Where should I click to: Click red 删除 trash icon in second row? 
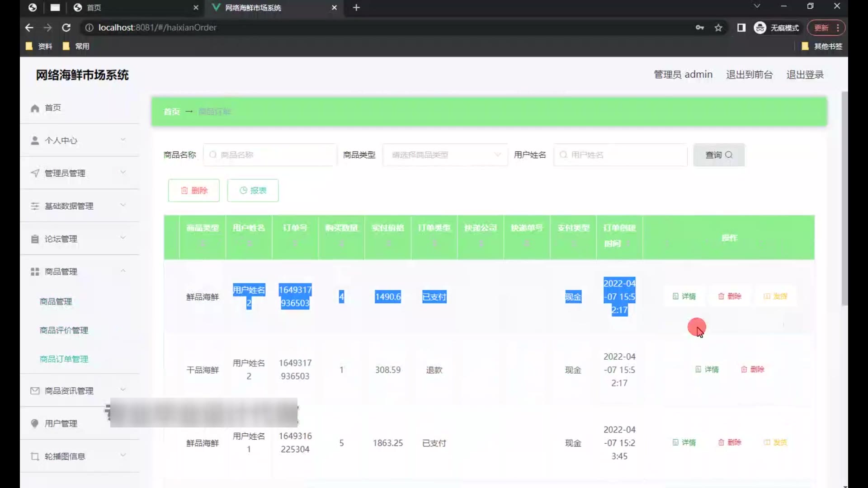744,370
